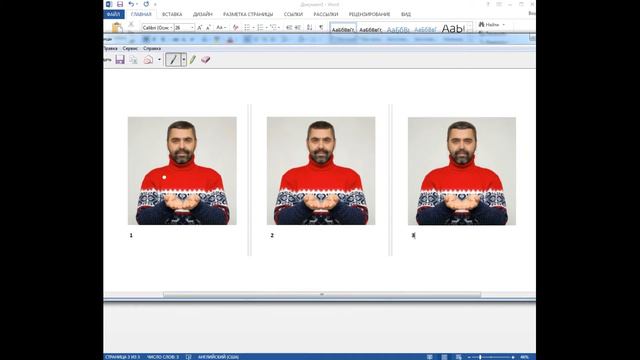
Task: Select the green Highlighter tool
Action: pyautogui.click(x=192, y=60)
